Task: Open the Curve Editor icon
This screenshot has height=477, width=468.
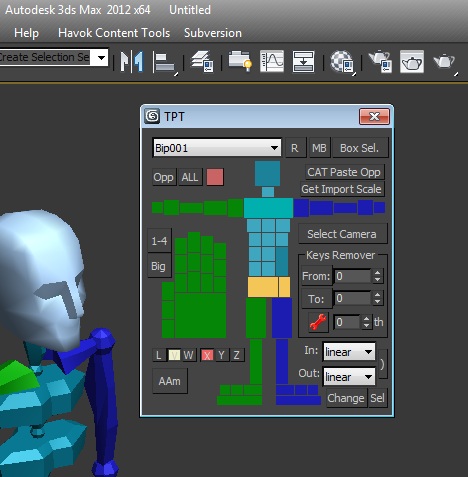Action: click(x=272, y=61)
